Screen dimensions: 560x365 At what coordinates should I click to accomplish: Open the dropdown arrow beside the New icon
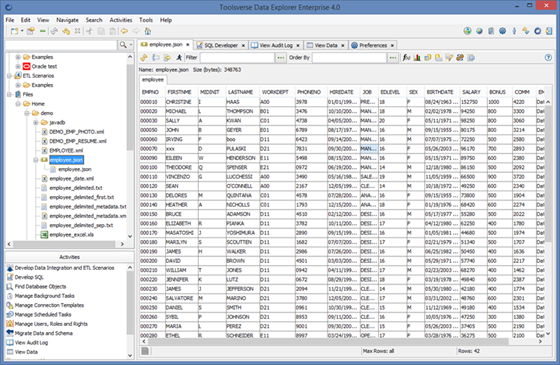[x=22, y=31]
